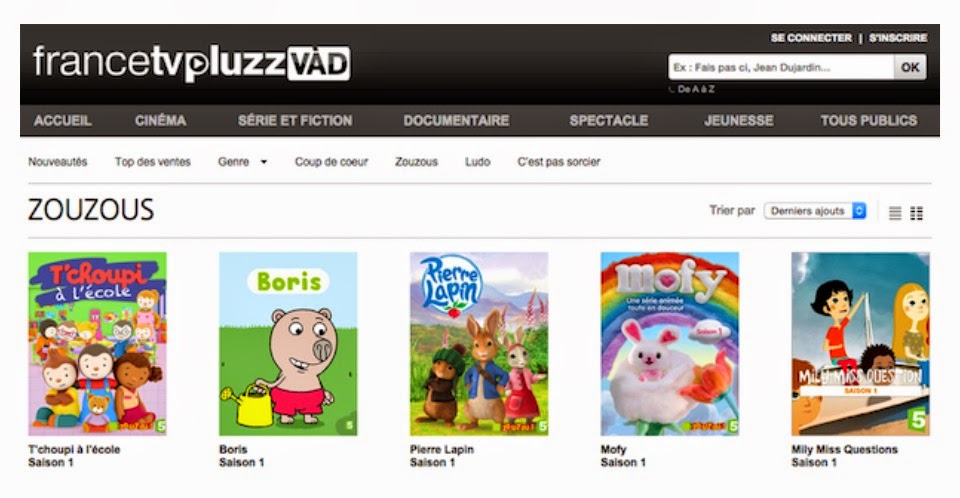Switch to list view icon
The image size is (960, 498).
tap(895, 213)
